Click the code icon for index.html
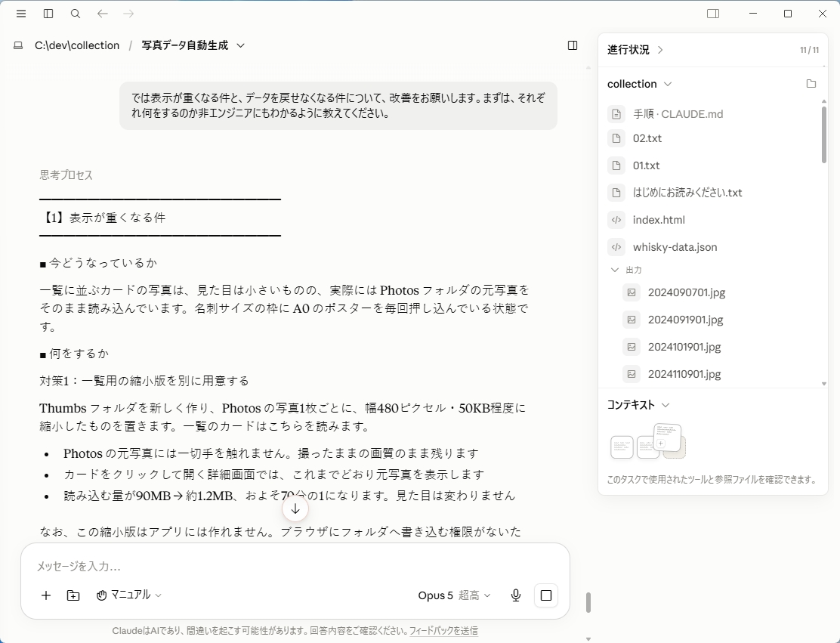 click(x=616, y=220)
